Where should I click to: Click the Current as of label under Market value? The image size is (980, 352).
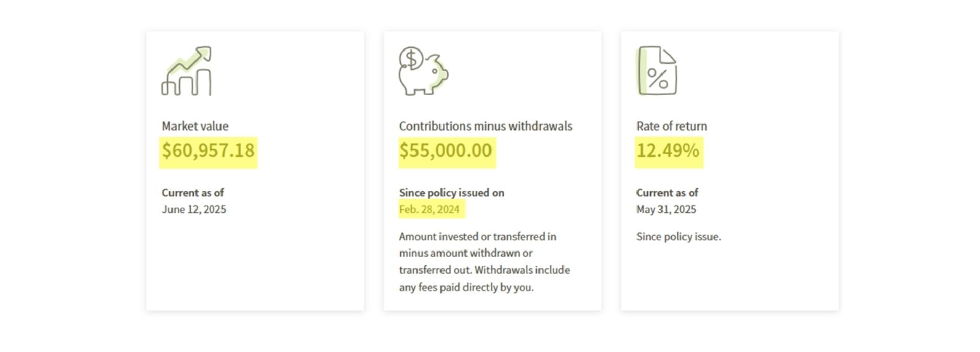coord(193,193)
